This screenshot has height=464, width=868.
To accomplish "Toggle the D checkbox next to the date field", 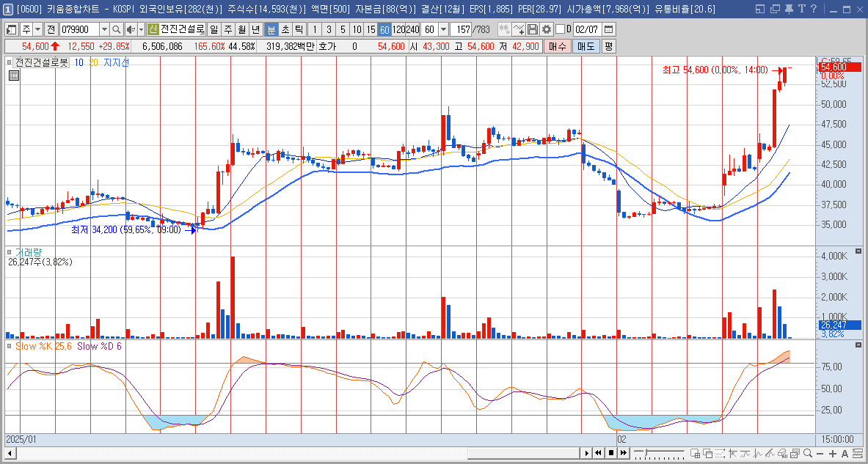I will 561,29.
